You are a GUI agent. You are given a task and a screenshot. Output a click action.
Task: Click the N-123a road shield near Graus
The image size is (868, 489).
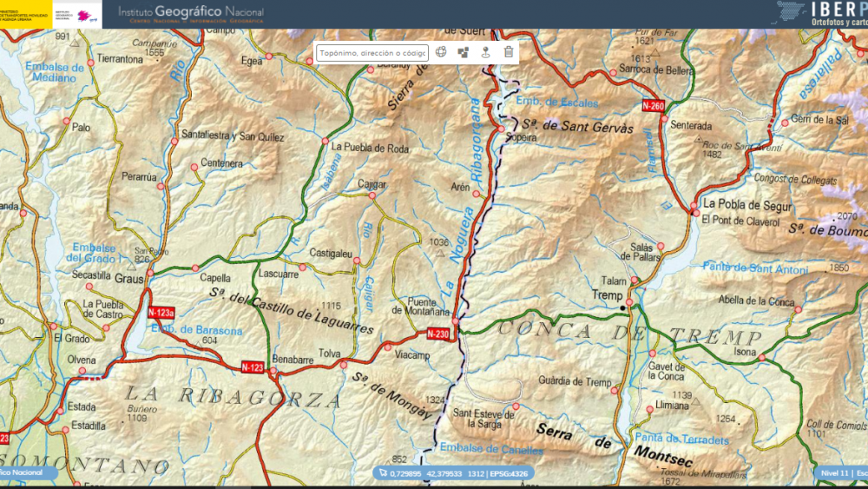pos(161,313)
